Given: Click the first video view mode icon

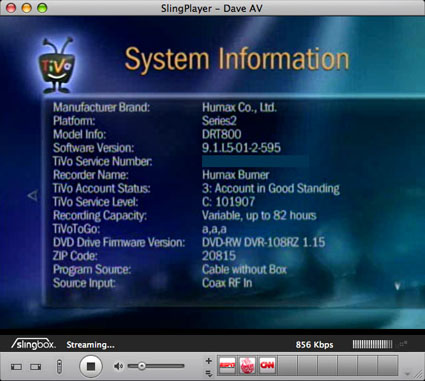Looking at the screenshot, I should tap(16, 367).
